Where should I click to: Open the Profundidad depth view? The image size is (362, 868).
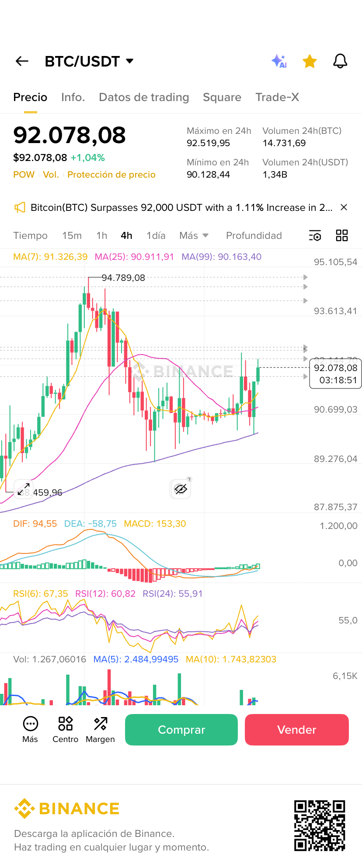(254, 235)
